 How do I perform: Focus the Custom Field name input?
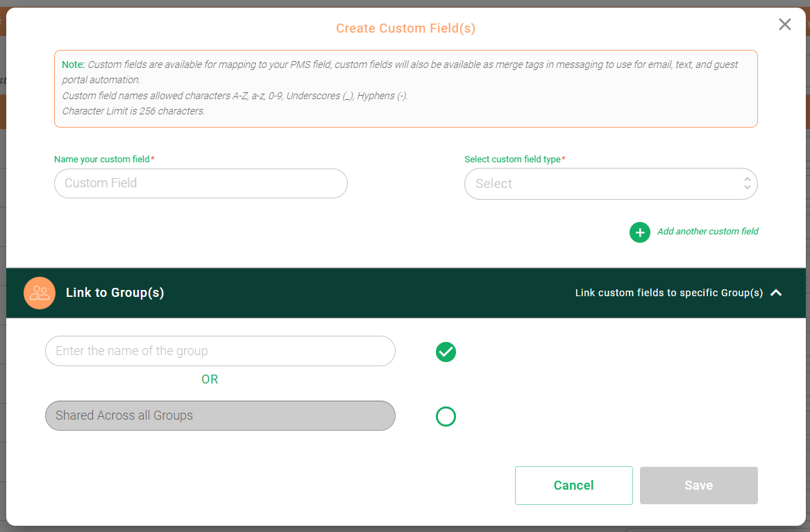coord(201,183)
